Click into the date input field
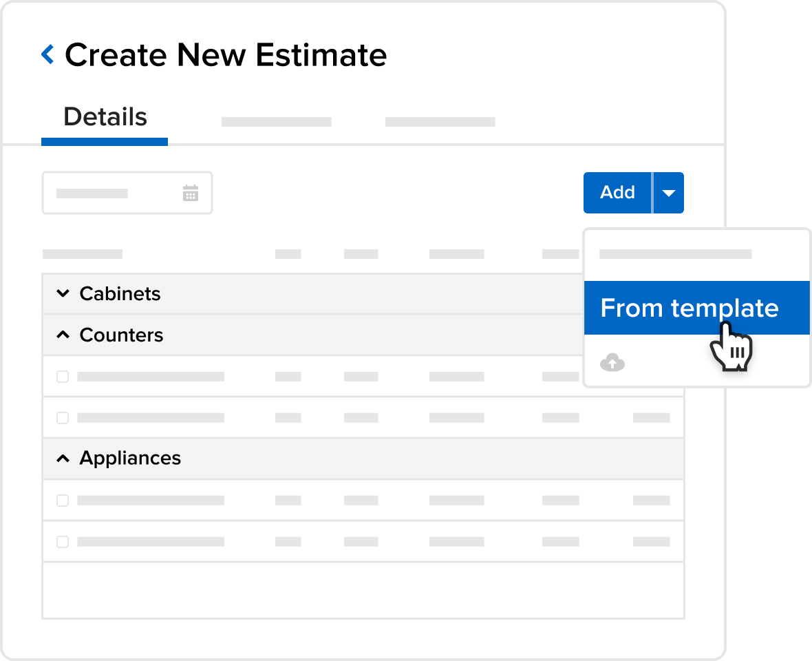This screenshot has width=812, height=661. (110, 193)
